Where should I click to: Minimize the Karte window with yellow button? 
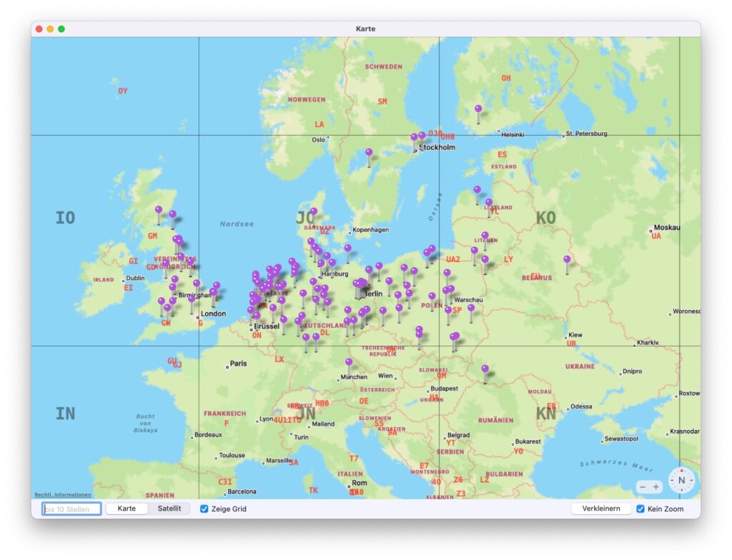50,29
